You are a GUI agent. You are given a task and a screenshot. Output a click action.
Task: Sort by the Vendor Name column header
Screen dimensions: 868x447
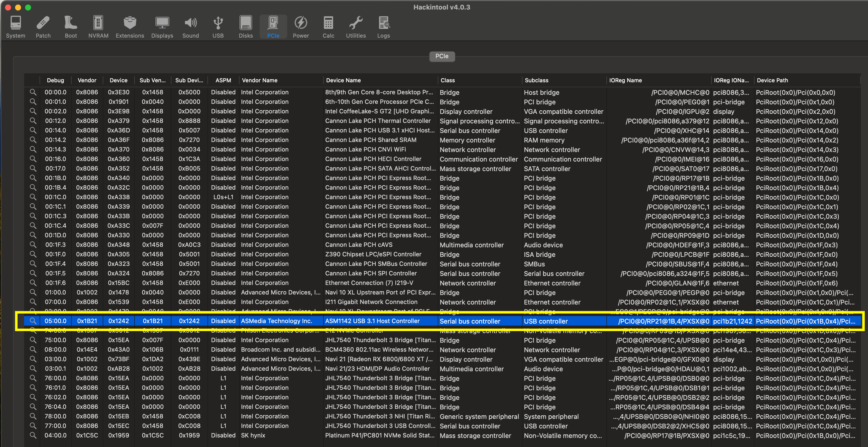tap(281, 80)
